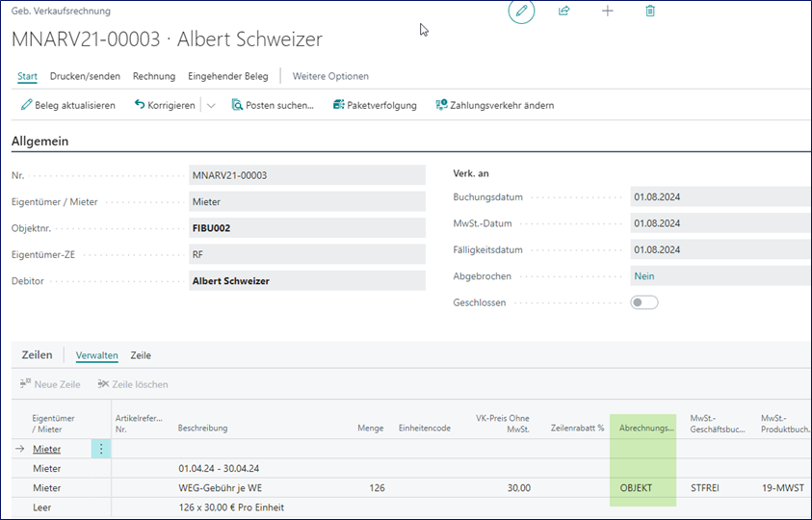Click Beleg aktualisieren in the toolbar
This screenshot has height=520, width=812.
tap(68, 105)
